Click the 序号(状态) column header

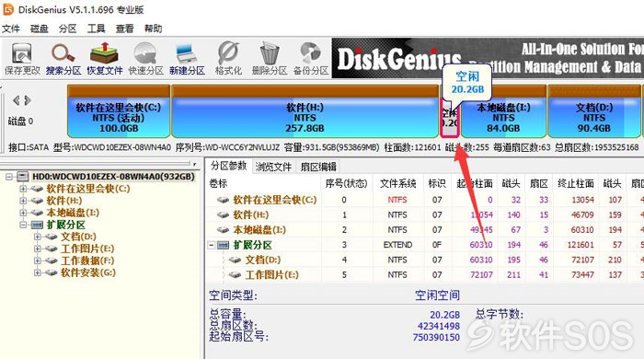click(x=346, y=183)
